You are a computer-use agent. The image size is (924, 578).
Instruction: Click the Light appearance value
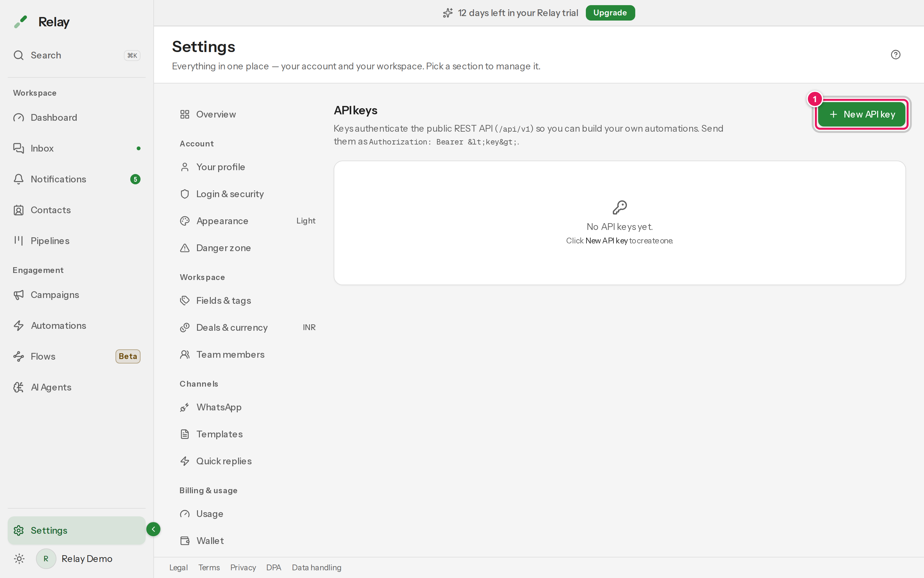point(306,221)
